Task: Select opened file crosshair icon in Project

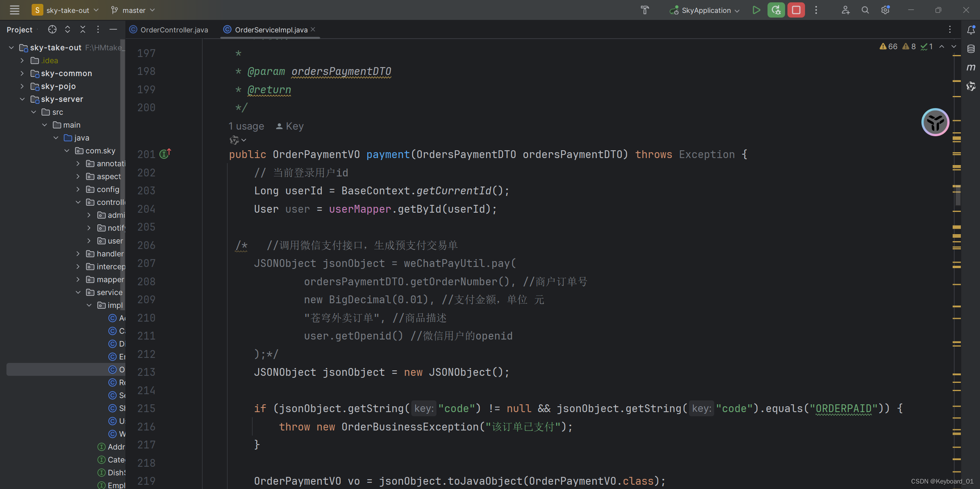Action: click(x=52, y=30)
